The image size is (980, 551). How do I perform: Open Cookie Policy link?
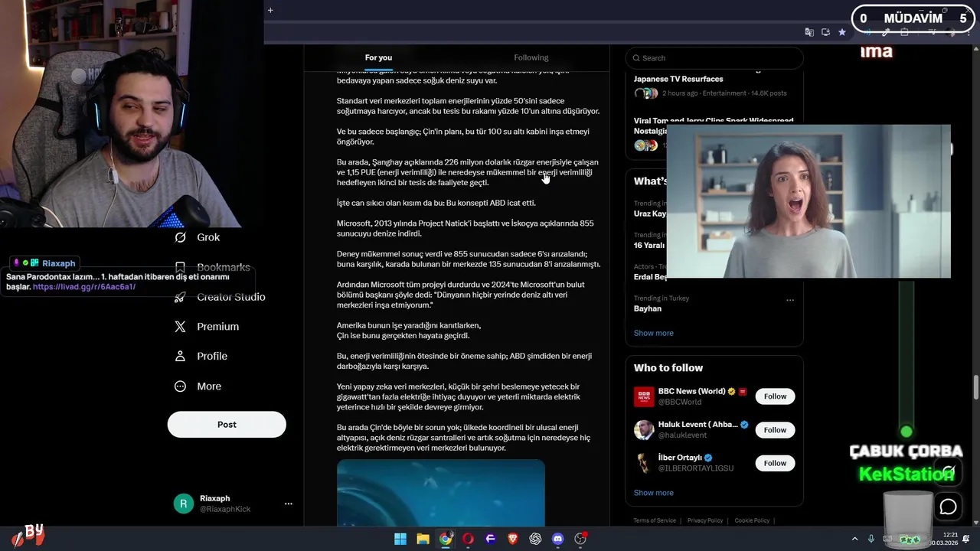pos(752,520)
